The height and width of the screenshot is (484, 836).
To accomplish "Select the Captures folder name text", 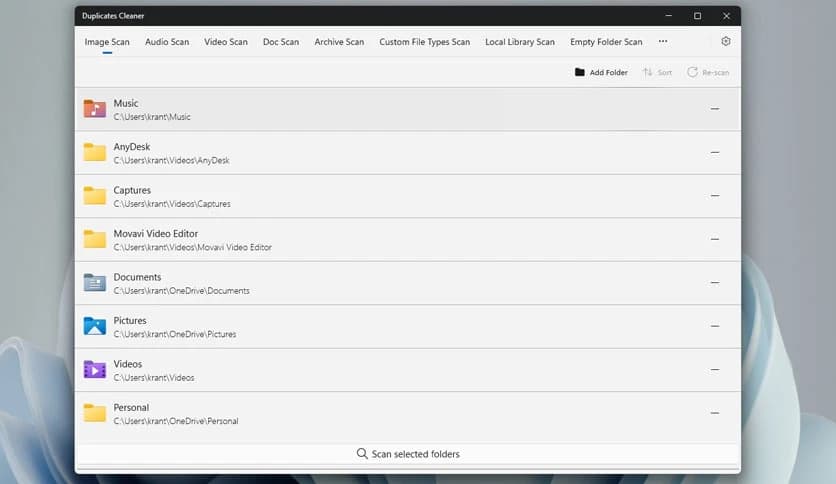I will [132, 190].
